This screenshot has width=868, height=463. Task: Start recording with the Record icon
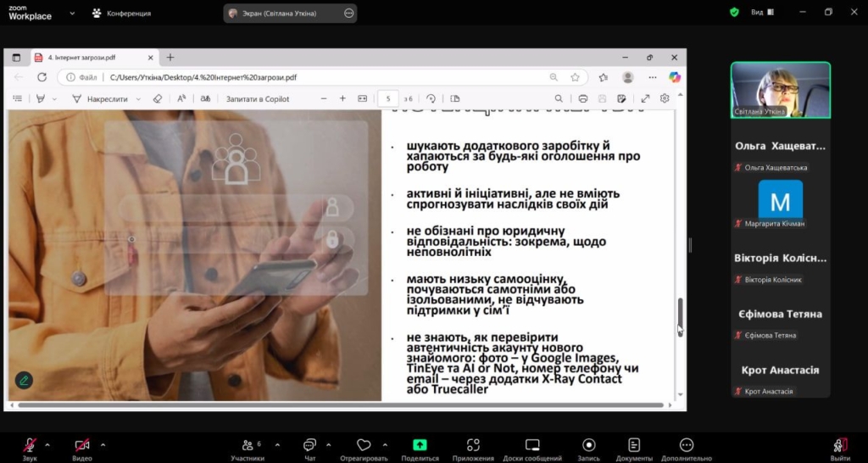(588, 445)
